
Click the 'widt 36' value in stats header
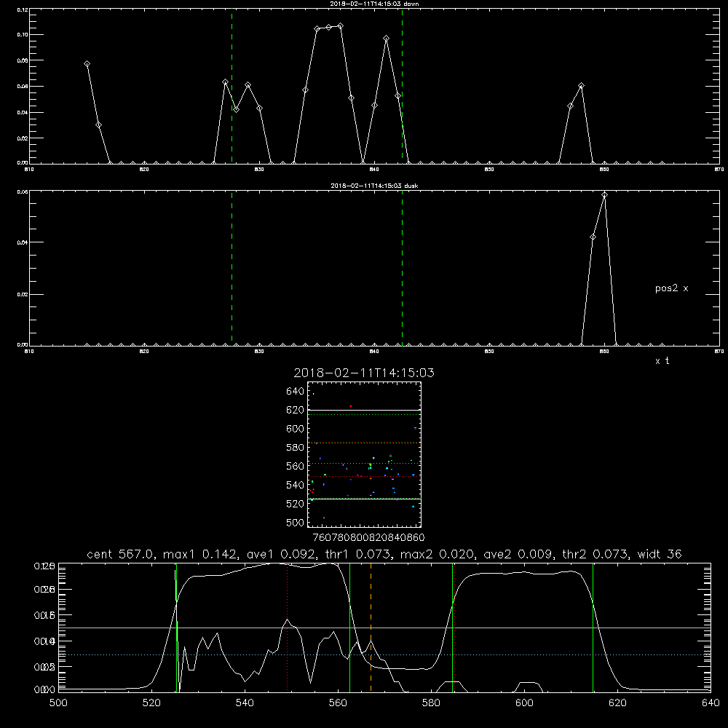(x=660, y=554)
